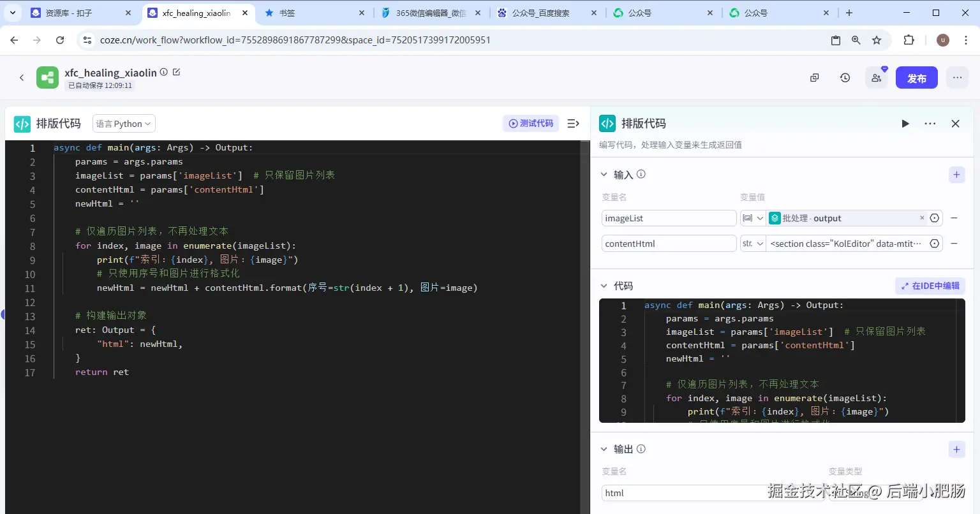The width and height of the screenshot is (980, 514).
Task: Open the collaborators people icon
Action: click(876, 78)
